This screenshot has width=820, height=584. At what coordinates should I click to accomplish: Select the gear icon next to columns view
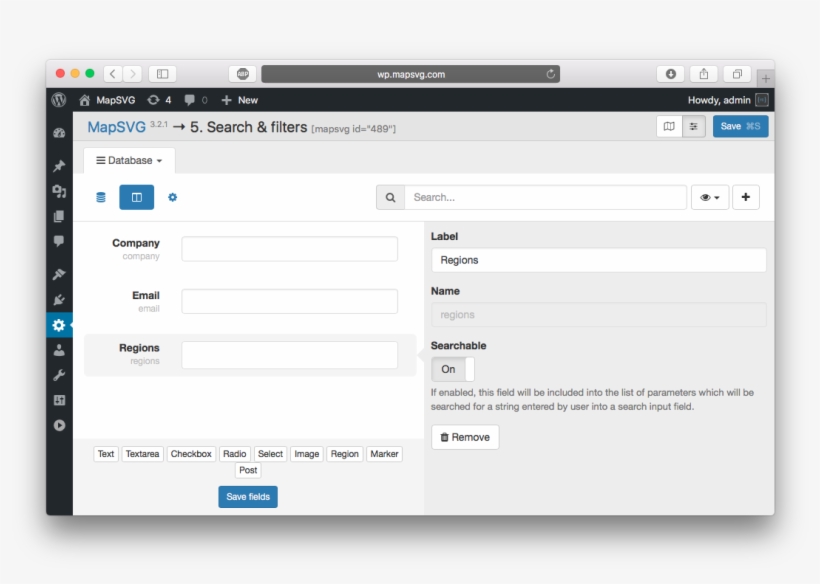[x=171, y=197]
